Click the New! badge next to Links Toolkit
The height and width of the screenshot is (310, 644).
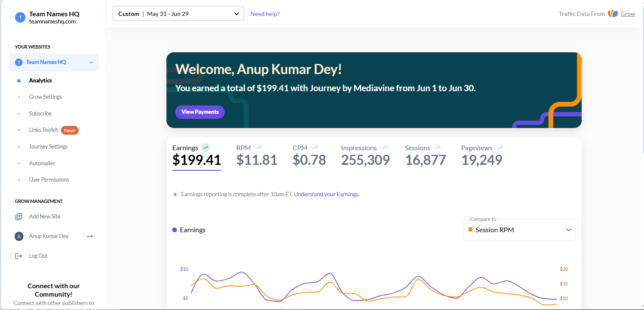click(70, 130)
